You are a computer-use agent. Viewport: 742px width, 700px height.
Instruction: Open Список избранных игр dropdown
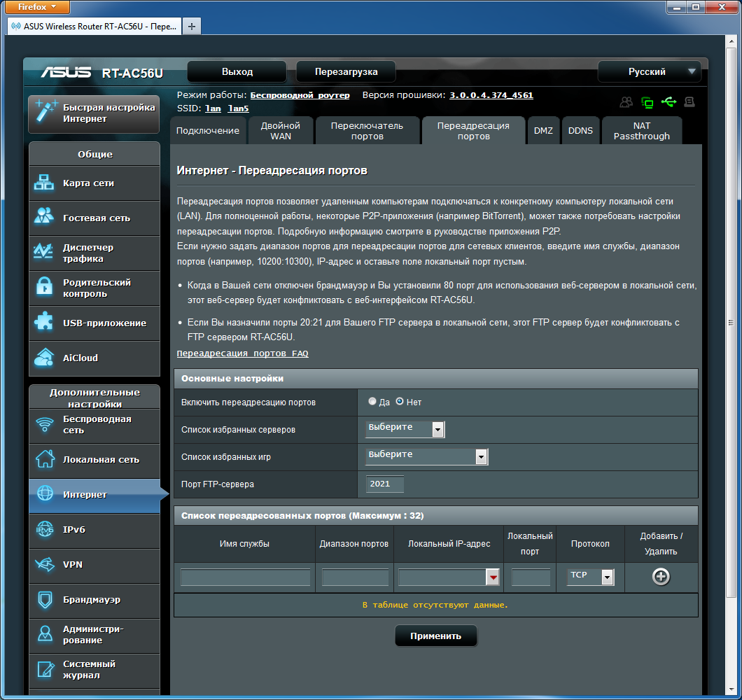coord(426,456)
